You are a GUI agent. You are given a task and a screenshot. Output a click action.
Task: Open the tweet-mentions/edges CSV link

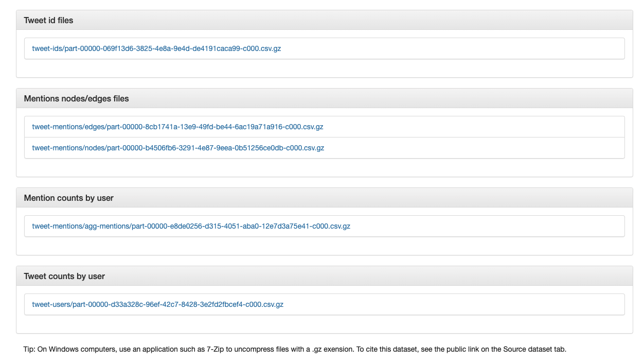coord(178,126)
